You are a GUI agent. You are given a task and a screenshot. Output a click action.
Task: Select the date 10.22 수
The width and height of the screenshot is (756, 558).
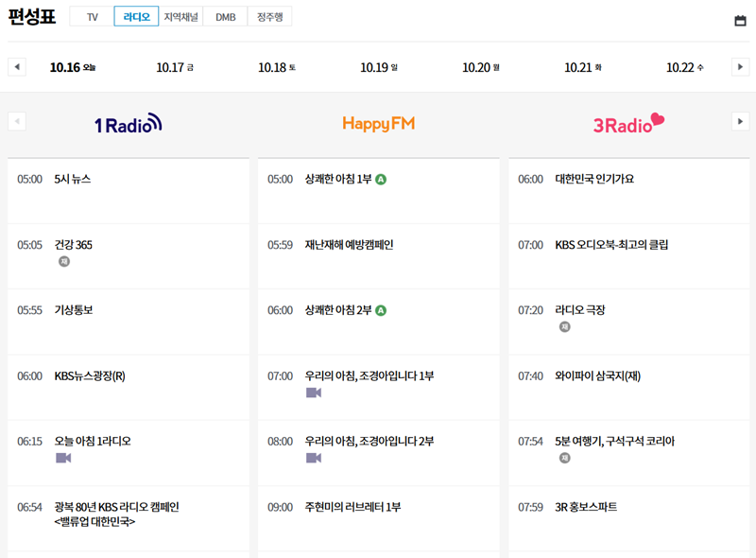pos(684,67)
